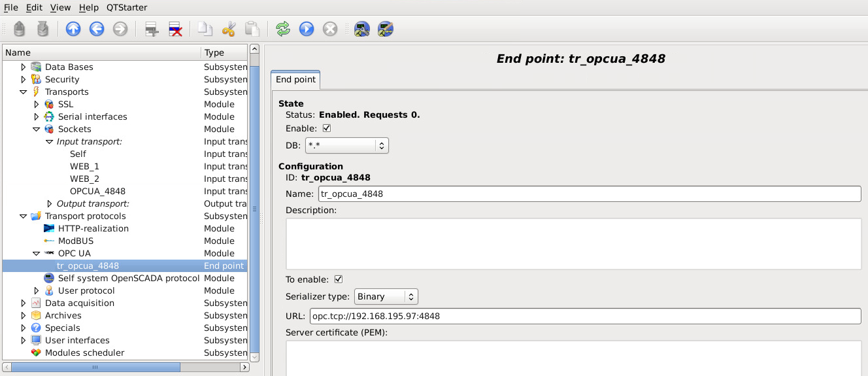Click the URL input field
The height and width of the screenshot is (376, 868).
click(584, 316)
